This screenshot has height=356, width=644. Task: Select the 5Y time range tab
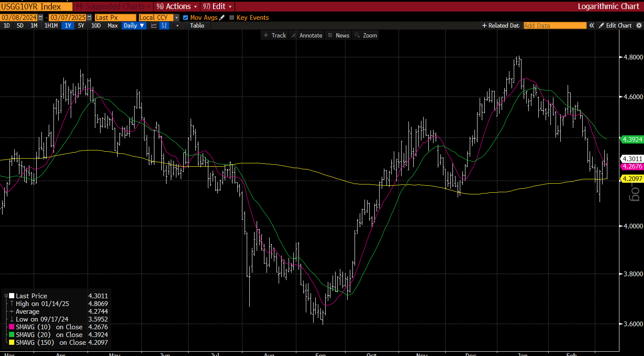coord(81,26)
